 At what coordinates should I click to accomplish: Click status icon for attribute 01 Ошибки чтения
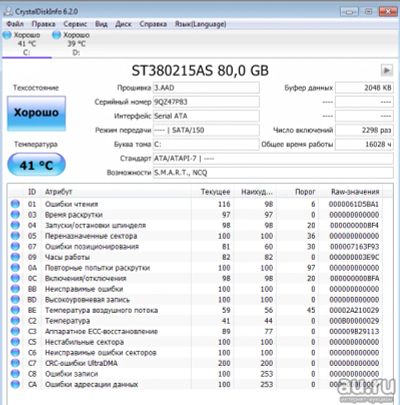pos(15,204)
